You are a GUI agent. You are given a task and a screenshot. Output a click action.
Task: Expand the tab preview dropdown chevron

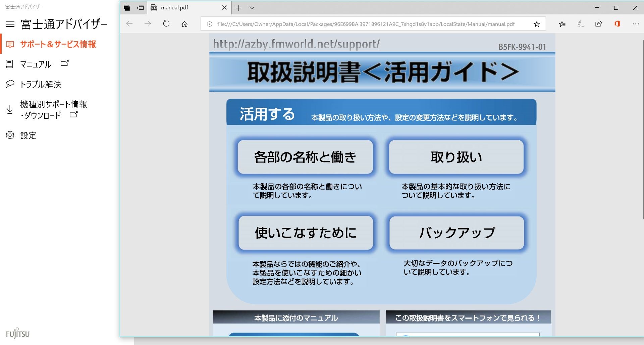252,8
